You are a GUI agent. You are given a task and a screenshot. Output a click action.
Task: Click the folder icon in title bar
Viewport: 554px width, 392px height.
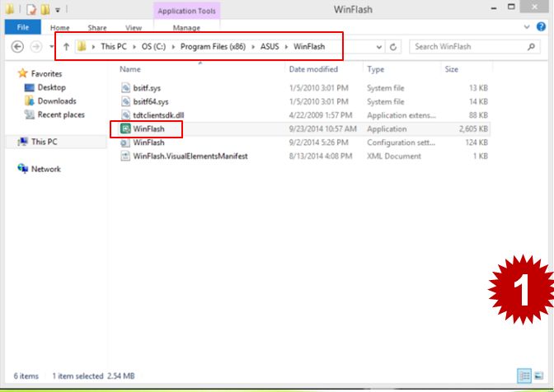[10, 9]
